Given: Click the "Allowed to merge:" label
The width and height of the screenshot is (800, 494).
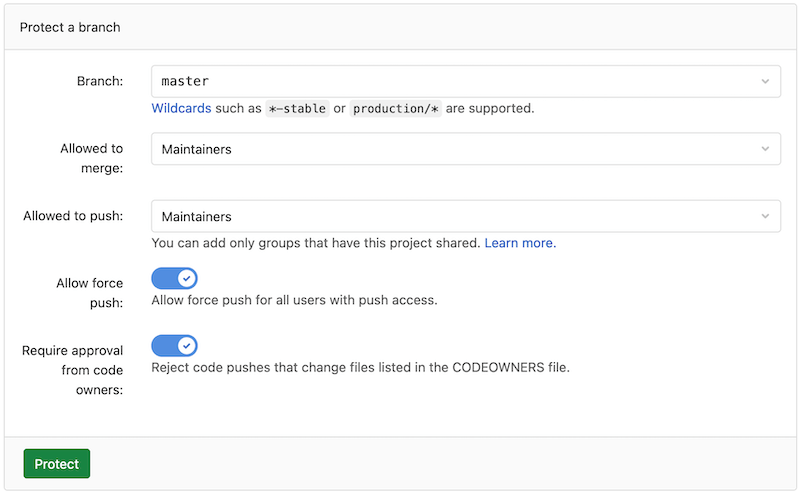Looking at the screenshot, I should [91, 158].
